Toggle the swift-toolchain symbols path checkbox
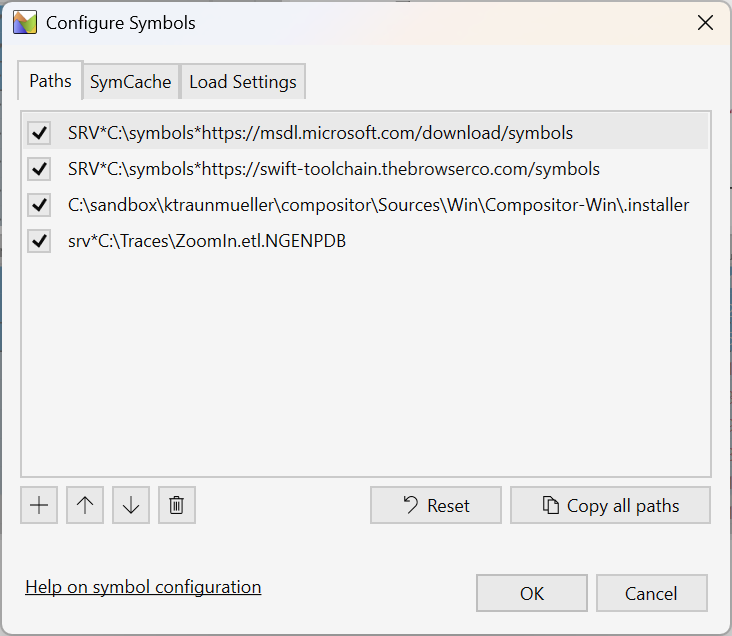 39,169
